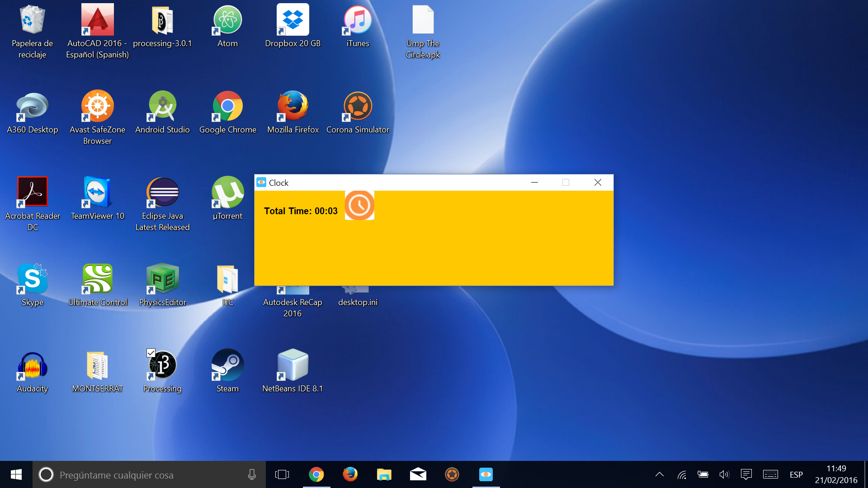Select the Corona Simulator desktop shortcut
The image size is (868, 488).
click(358, 107)
